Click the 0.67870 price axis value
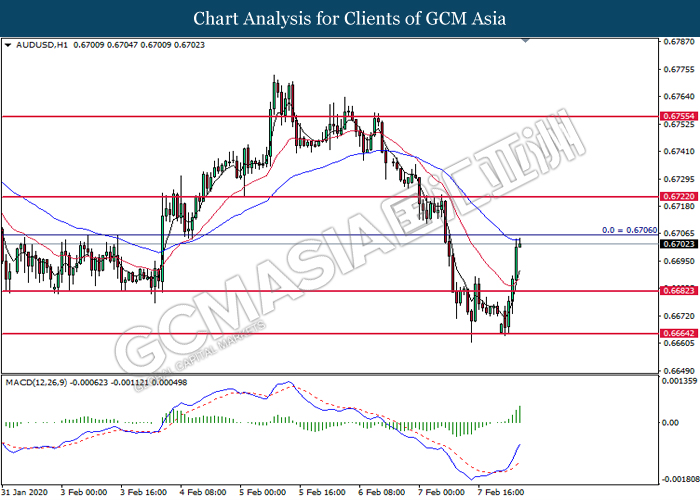Image resolution: width=700 pixels, height=500 pixels. coord(679,42)
